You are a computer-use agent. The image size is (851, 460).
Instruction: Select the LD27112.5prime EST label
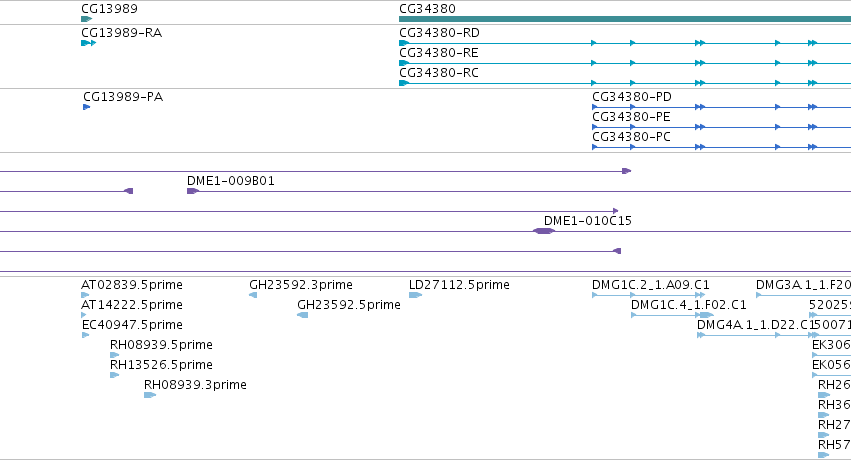pyautogui.click(x=459, y=285)
